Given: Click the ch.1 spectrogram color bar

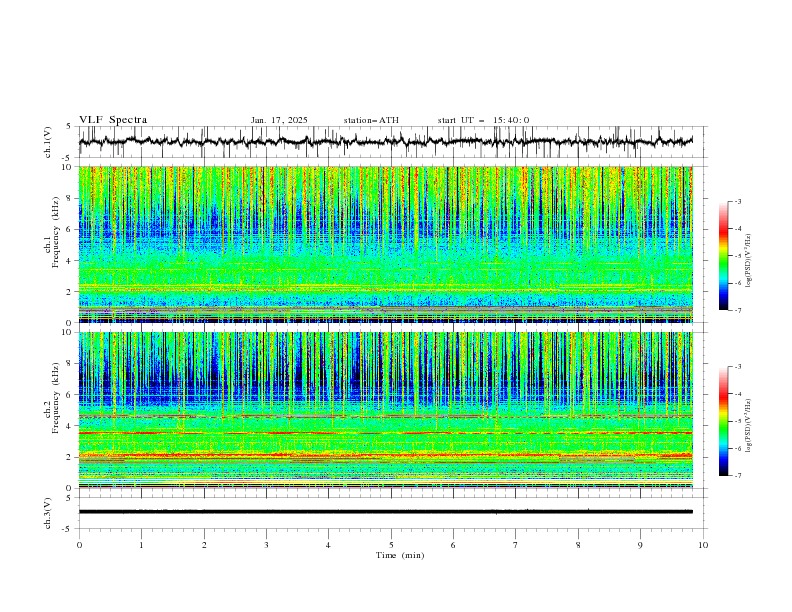Looking at the screenshot, I should pyautogui.click(x=724, y=256).
